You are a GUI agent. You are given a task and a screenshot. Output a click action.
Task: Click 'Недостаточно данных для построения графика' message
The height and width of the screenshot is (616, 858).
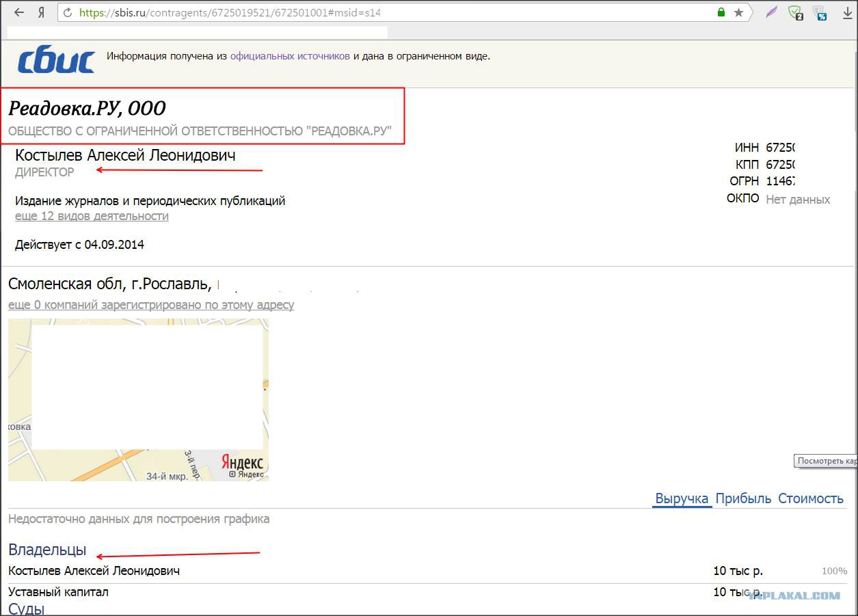(139, 519)
